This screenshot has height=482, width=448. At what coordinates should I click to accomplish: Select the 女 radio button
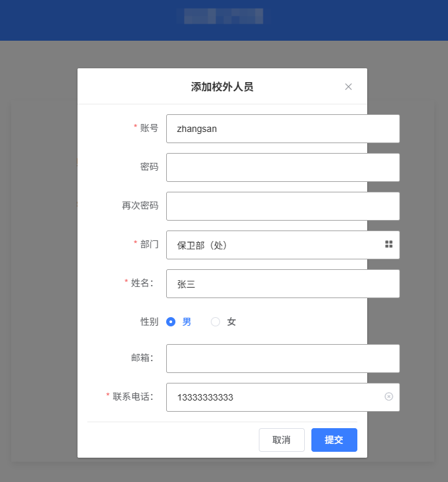coord(215,322)
